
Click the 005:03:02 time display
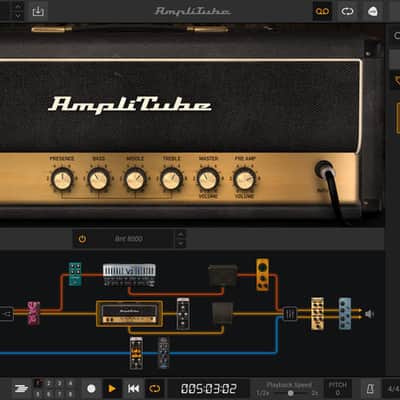pyautogui.click(x=209, y=389)
